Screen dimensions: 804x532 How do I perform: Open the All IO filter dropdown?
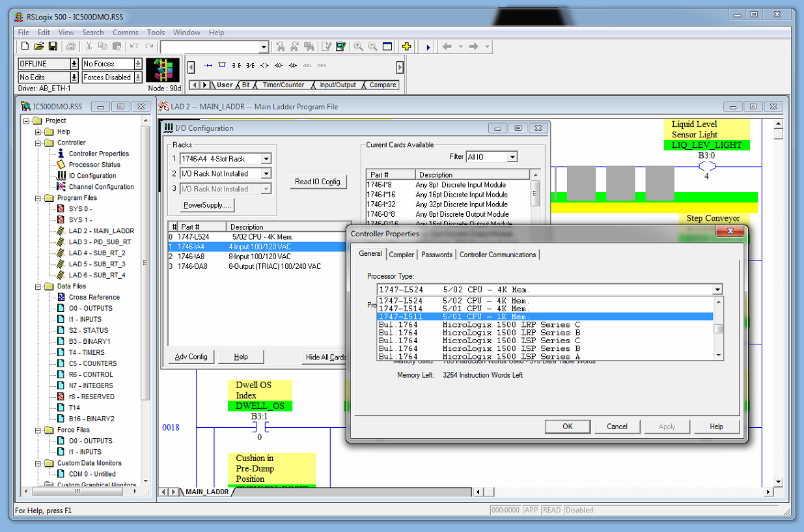pyautogui.click(x=513, y=156)
